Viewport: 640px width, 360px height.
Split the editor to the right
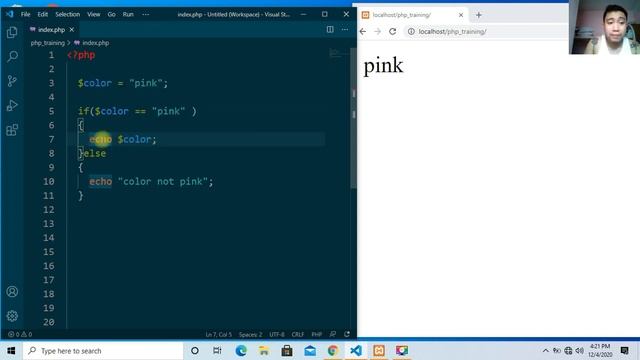[330, 29]
